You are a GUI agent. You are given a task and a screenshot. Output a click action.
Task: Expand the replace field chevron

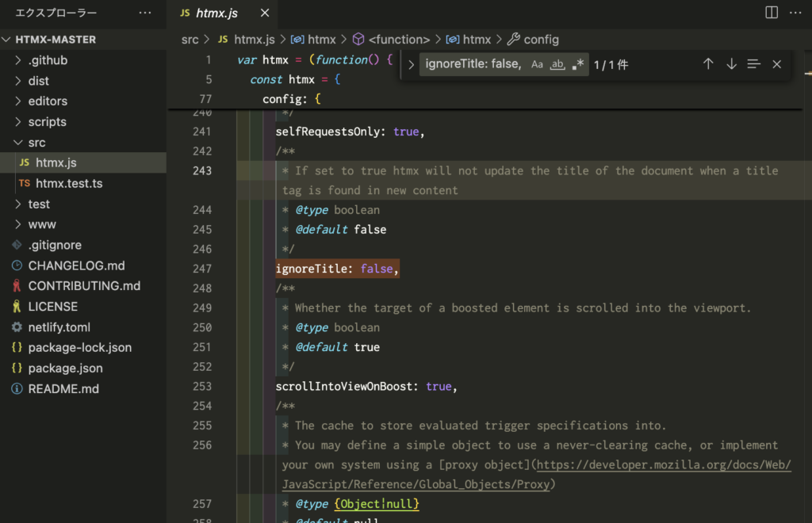tap(411, 64)
